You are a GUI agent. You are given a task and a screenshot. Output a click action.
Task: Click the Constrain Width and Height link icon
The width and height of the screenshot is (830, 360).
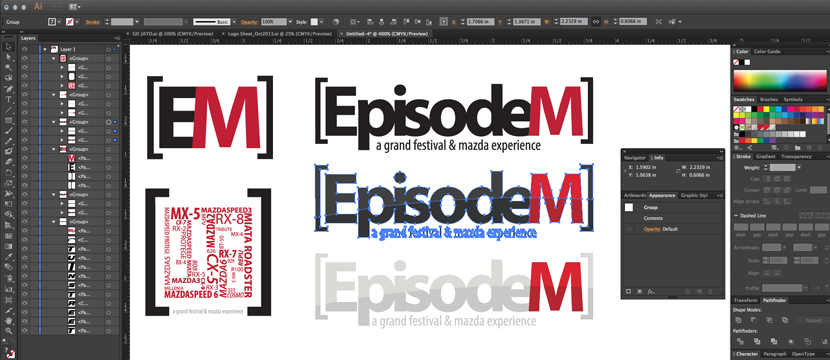click(595, 22)
